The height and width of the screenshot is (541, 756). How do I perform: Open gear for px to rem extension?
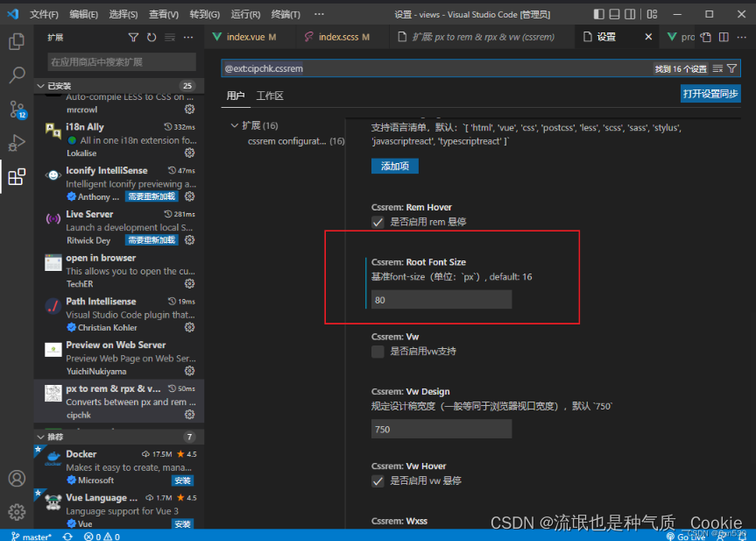tap(189, 415)
